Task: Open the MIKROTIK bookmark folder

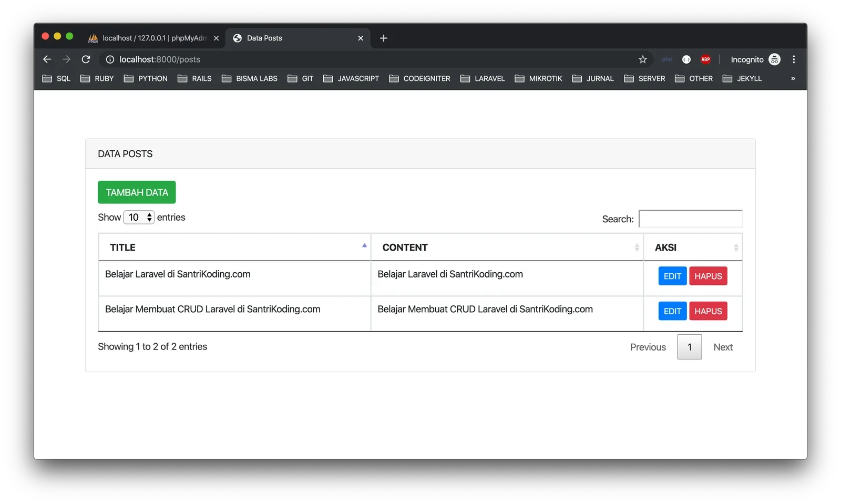Action: click(x=538, y=78)
